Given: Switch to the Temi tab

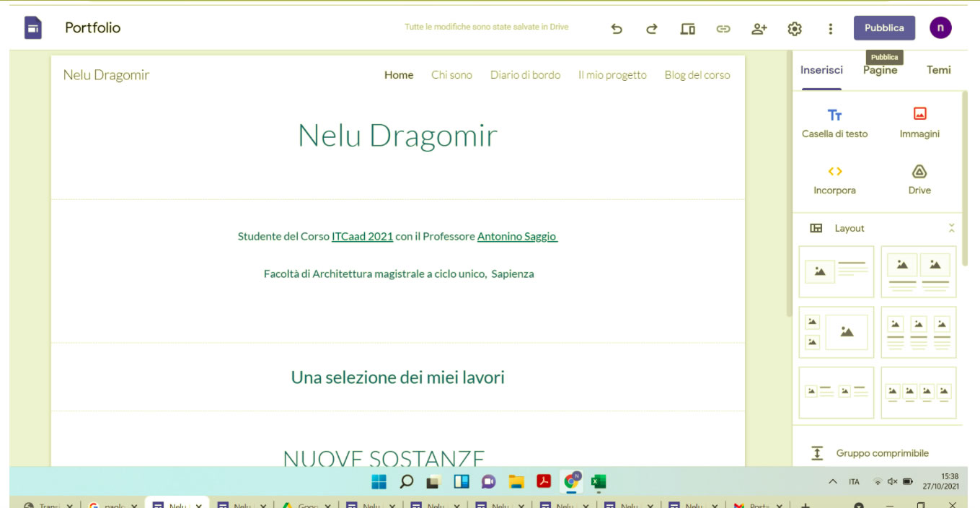Looking at the screenshot, I should tap(938, 70).
